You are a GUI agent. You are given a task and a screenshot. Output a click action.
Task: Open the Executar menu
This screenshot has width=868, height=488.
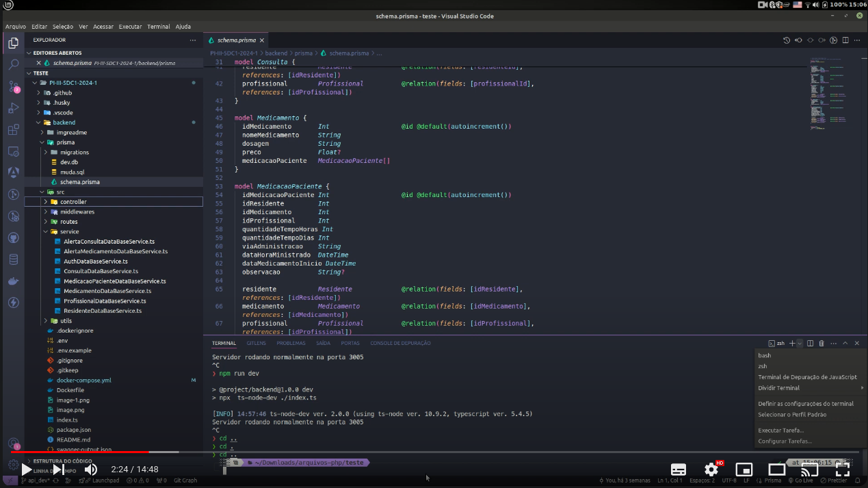(x=130, y=27)
